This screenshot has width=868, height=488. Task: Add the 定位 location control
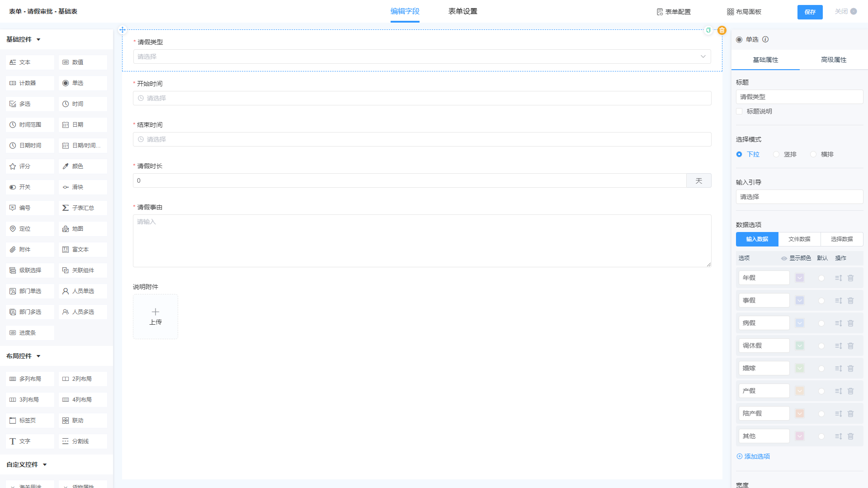coord(30,229)
